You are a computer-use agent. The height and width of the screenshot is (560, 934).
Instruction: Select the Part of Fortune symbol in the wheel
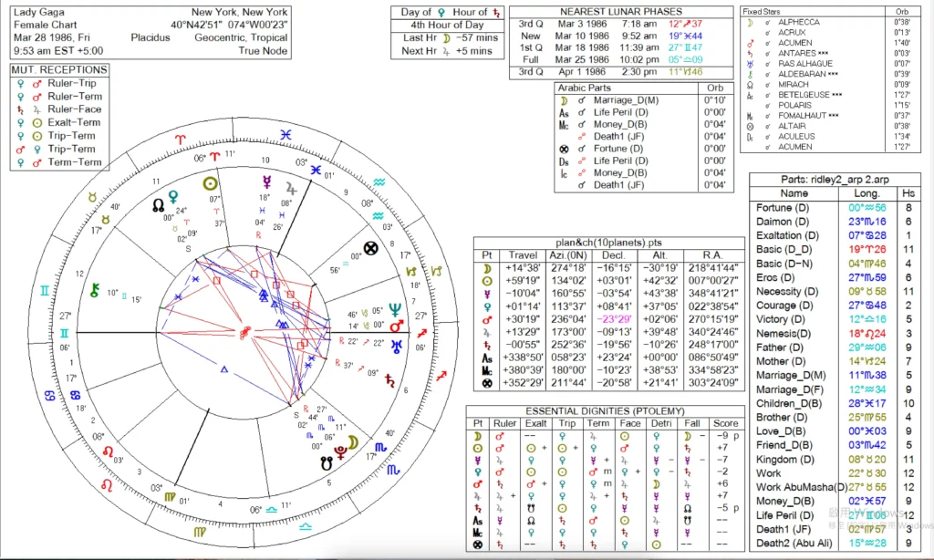(370, 247)
